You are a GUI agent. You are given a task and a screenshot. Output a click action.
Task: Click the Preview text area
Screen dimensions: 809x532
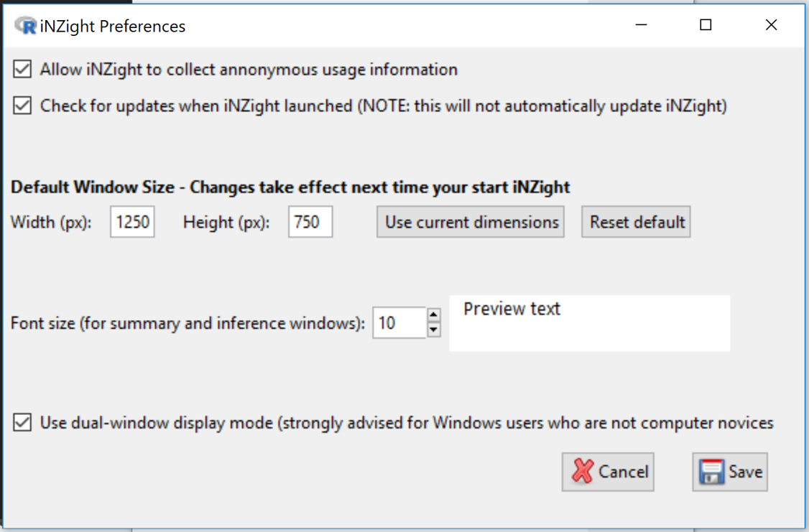(589, 323)
